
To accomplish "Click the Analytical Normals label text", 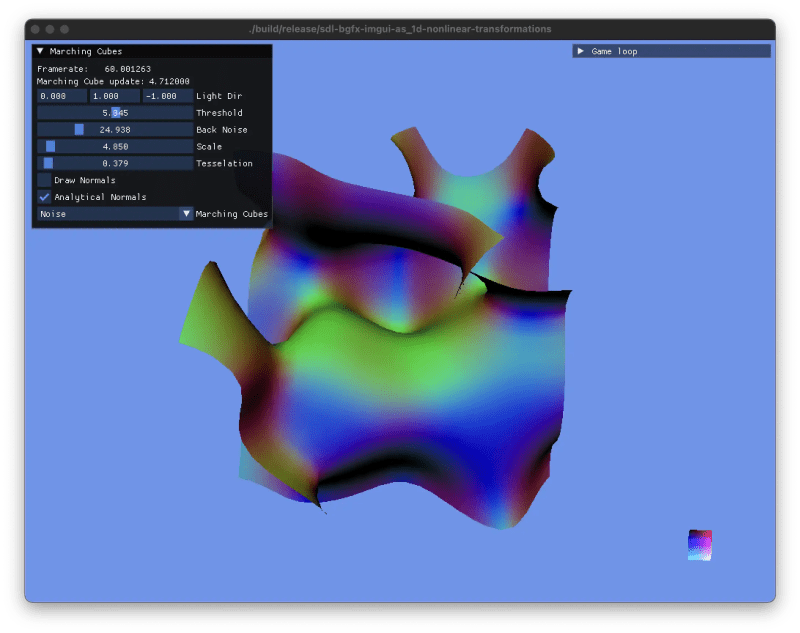I will click(100, 197).
